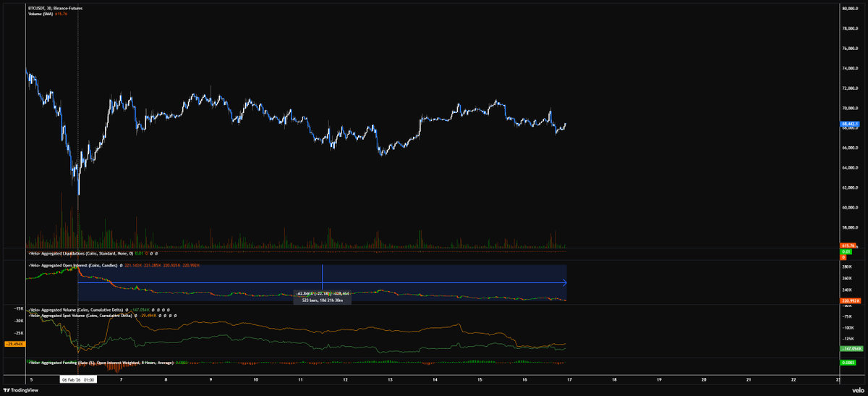Select the Aggregated Volume Cumulative Delta legend
The height and width of the screenshot is (396, 868).
(75, 308)
